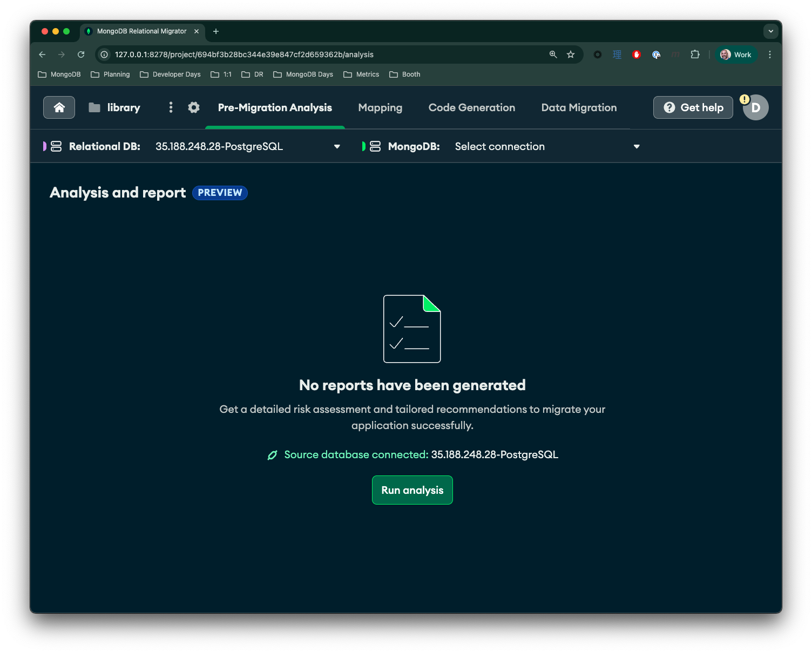The height and width of the screenshot is (653, 812).
Task: Open the Developer Days bookmark folder
Action: coord(170,74)
